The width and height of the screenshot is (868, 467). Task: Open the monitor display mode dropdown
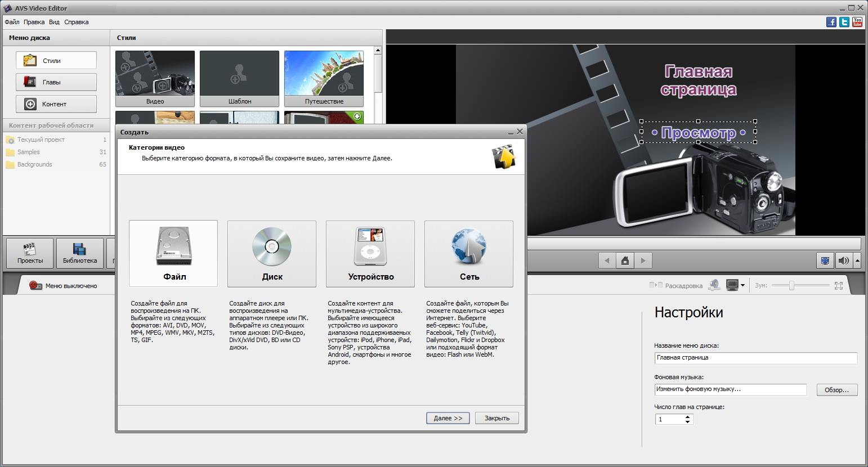click(x=742, y=285)
